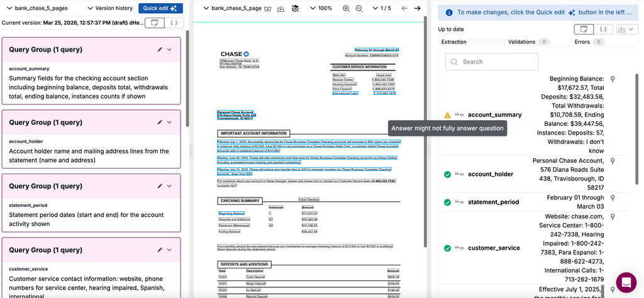Switch left panel to form view icon

click(x=155, y=23)
